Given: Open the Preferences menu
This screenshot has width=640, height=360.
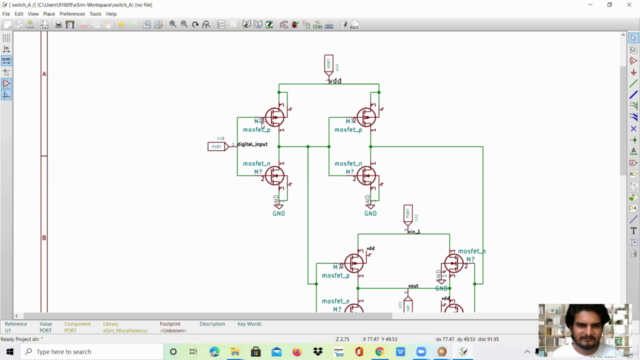Looking at the screenshot, I should pos(72,14).
